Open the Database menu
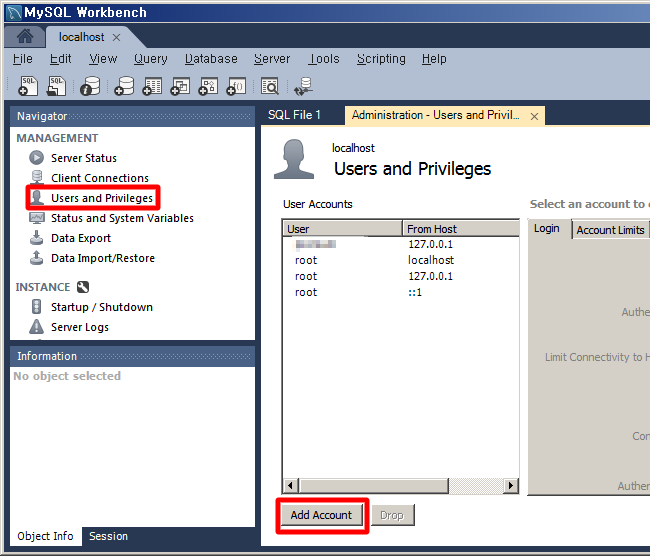The height and width of the screenshot is (556, 650). click(x=211, y=59)
